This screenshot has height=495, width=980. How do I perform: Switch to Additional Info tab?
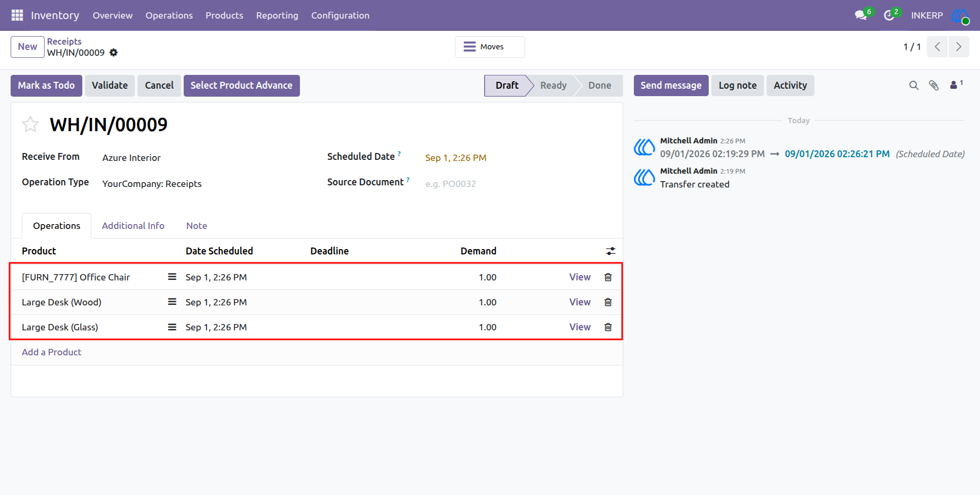tap(133, 226)
